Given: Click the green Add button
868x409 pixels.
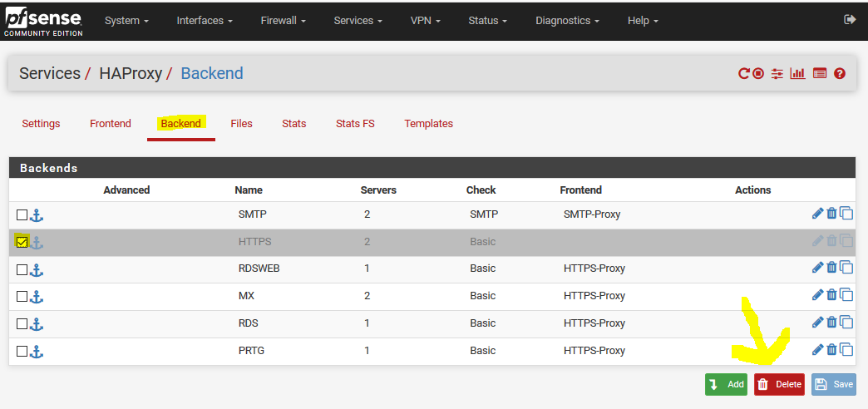Looking at the screenshot, I should coord(726,384).
